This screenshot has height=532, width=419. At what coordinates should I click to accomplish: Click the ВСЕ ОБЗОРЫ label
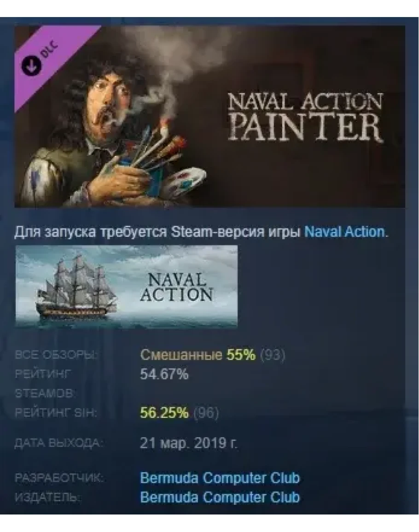[56, 355]
